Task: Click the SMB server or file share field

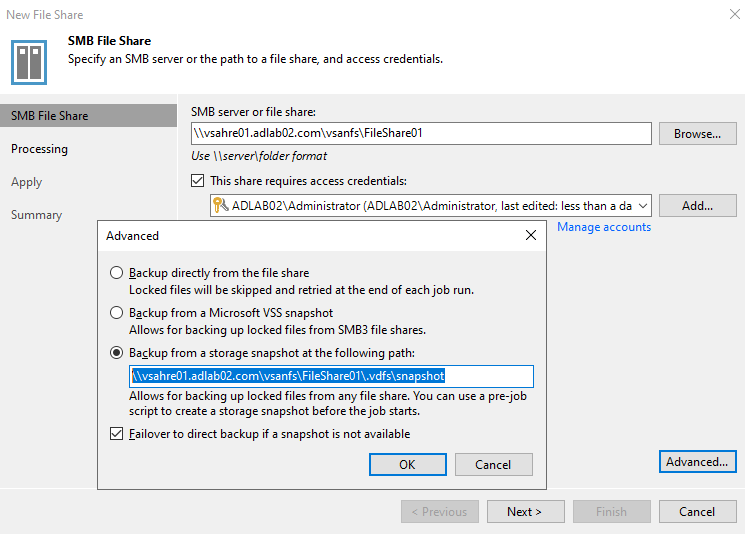Action: (x=421, y=133)
